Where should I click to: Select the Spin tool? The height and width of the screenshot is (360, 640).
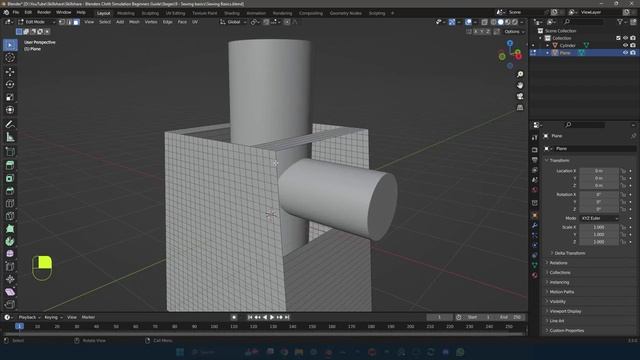click(10, 241)
